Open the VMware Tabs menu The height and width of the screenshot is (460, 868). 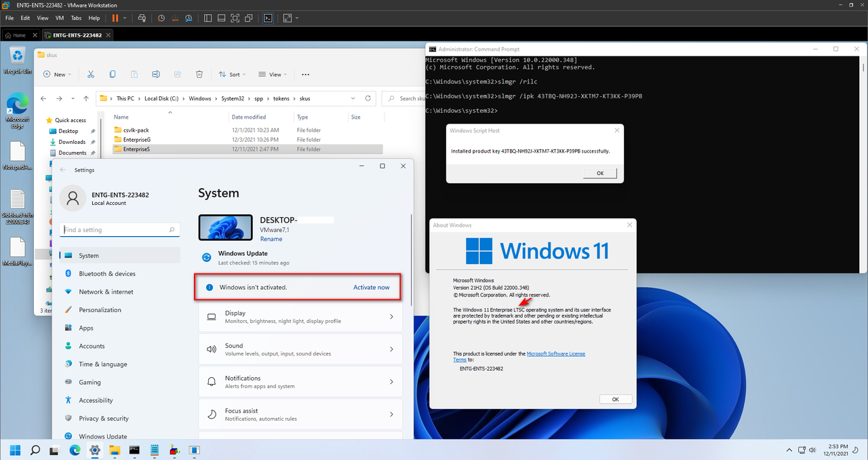click(76, 18)
